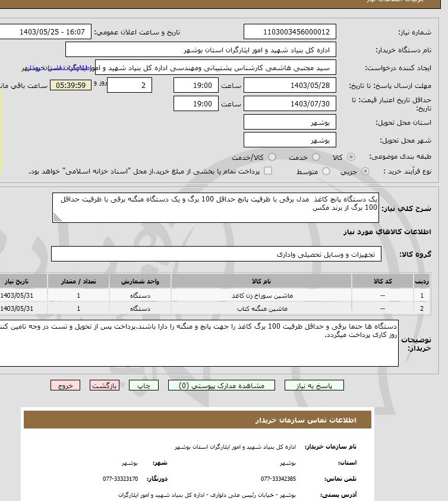Click the postal address text of buyer
This screenshot has width=448, height=501.
tap(207, 494)
